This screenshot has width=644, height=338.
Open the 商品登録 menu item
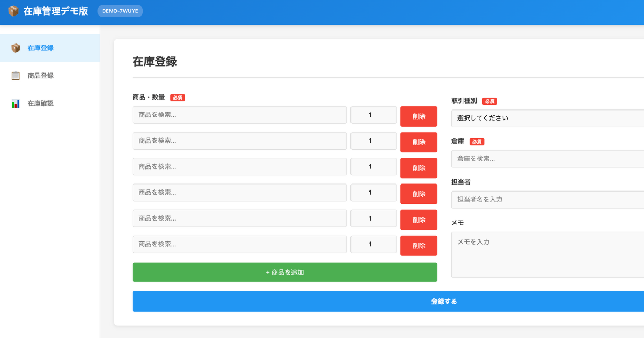tap(41, 76)
